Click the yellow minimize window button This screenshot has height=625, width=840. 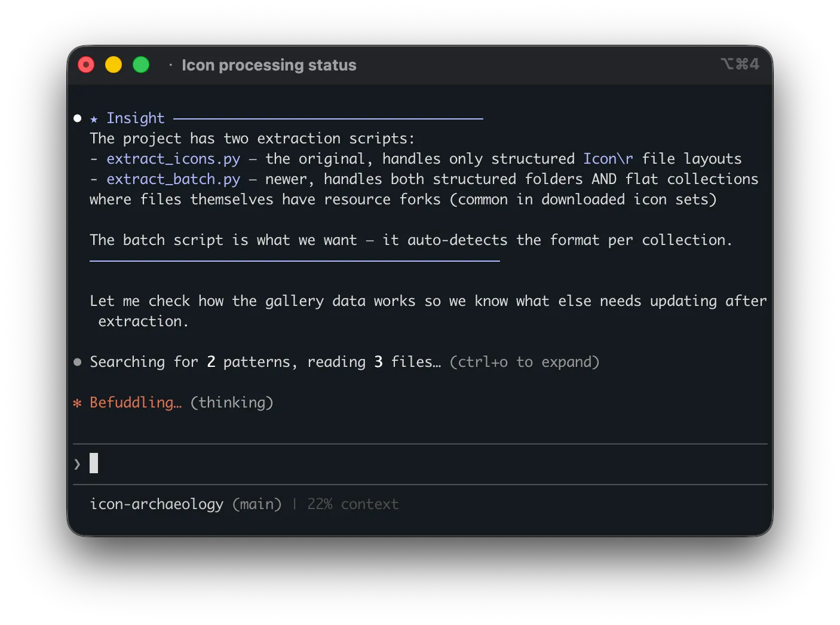pyautogui.click(x=114, y=65)
